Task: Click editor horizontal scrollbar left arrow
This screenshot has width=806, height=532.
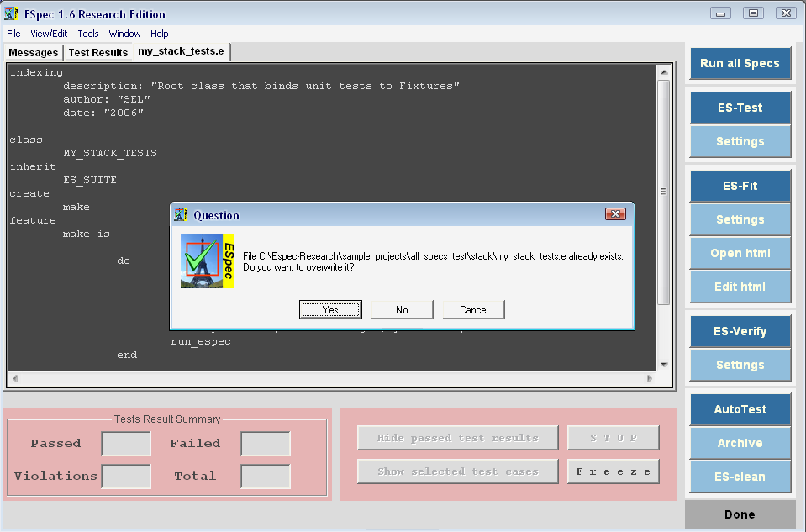Action: [x=15, y=378]
